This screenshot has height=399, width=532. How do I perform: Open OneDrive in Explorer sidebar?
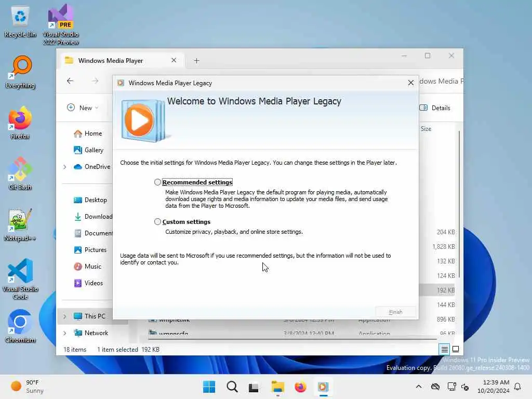(x=92, y=167)
